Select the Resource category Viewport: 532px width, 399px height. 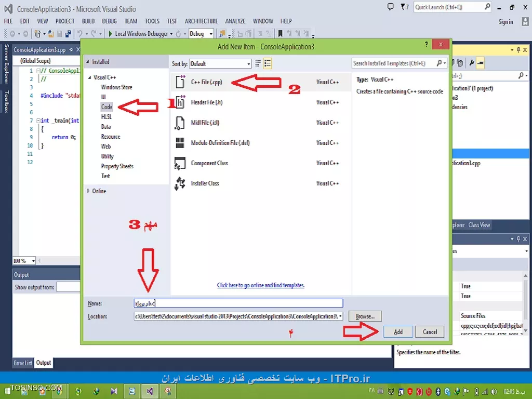pyautogui.click(x=111, y=137)
